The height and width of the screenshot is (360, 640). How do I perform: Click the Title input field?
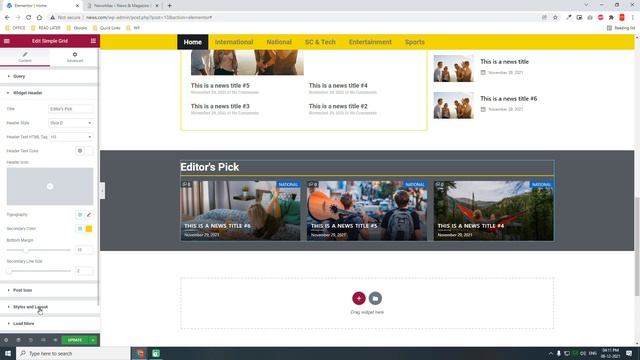(71, 109)
